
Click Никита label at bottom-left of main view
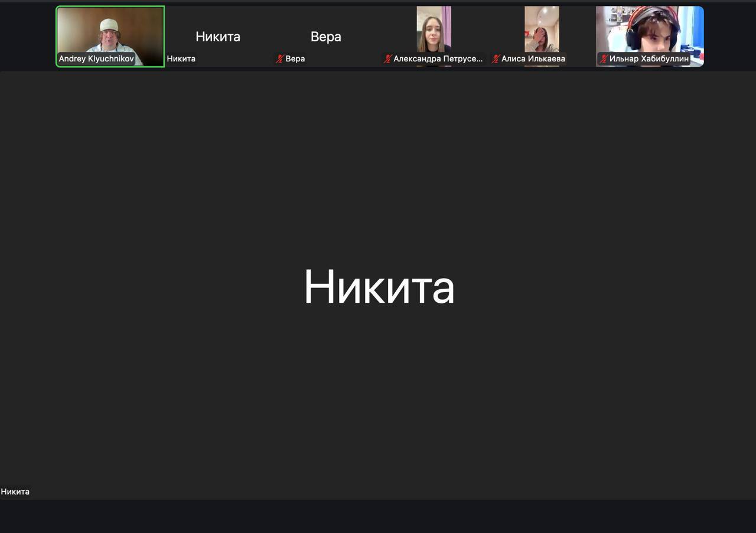[x=15, y=492]
